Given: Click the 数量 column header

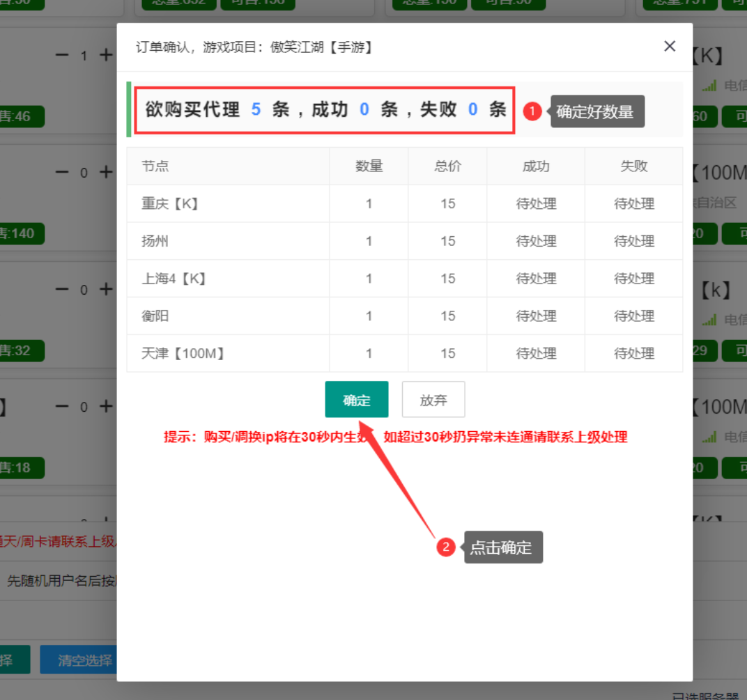Looking at the screenshot, I should (369, 166).
